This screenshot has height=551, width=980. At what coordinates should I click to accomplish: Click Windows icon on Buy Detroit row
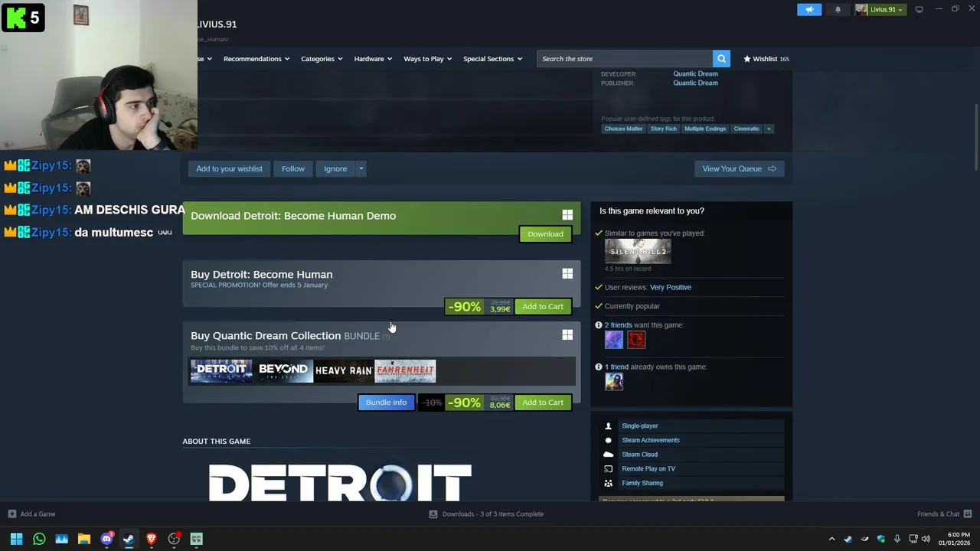pos(567,274)
